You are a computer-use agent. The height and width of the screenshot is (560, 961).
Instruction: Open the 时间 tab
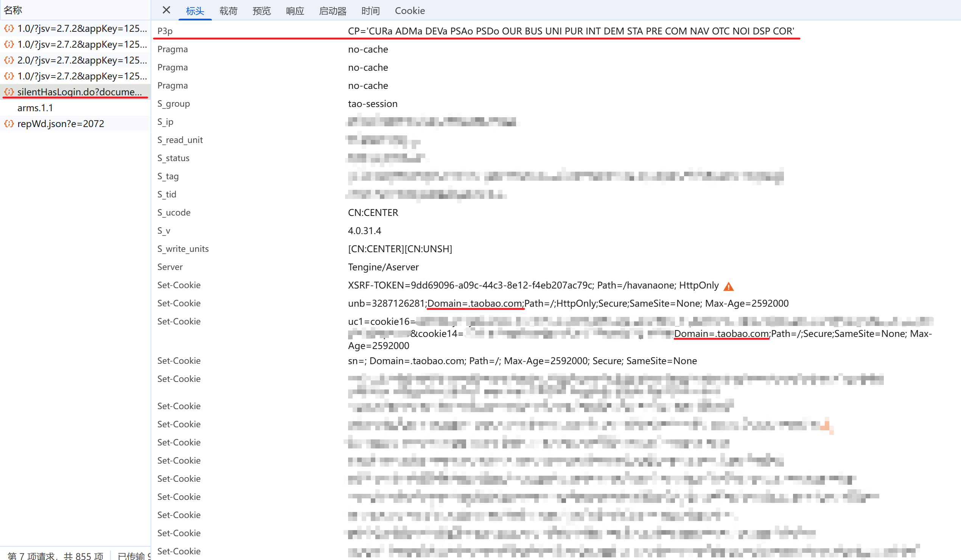[370, 11]
